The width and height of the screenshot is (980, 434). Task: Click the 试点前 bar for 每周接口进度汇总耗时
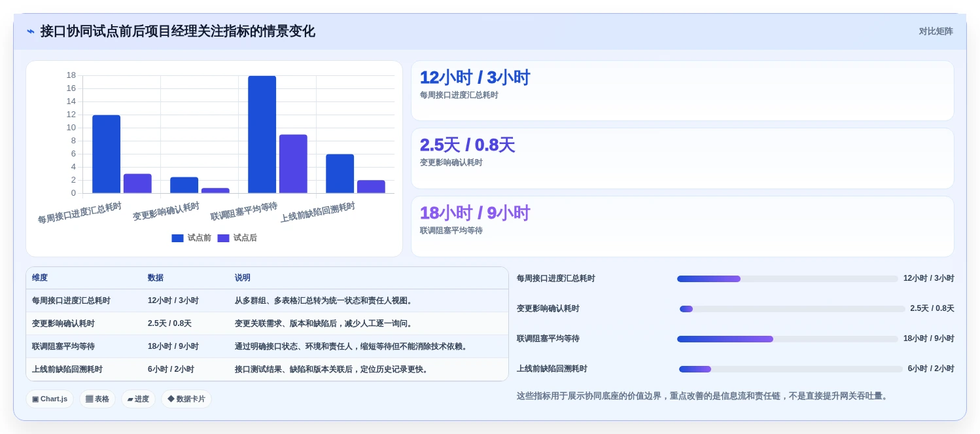click(106, 154)
